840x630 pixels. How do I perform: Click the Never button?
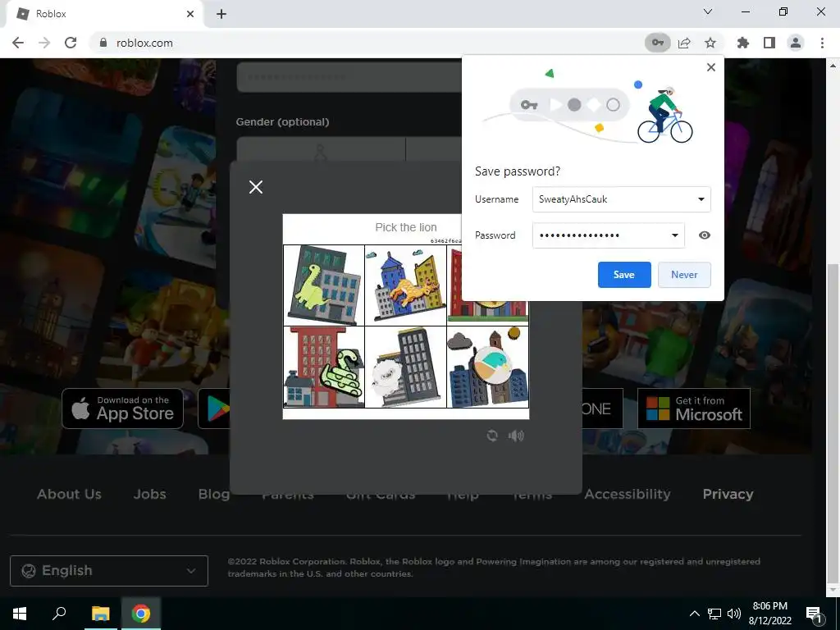tap(684, 274)
